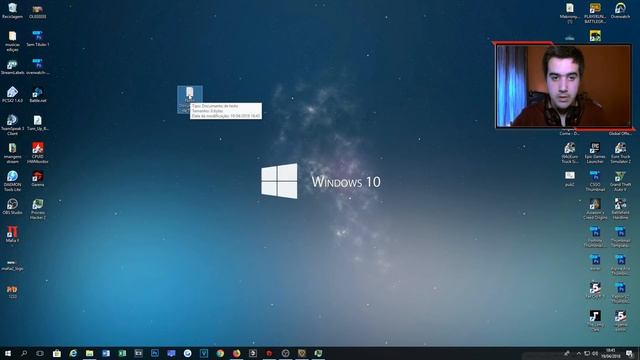The image size is (640, 360).
Task: Open the StreamLabels desktop shortcut
Action: [12, 67]
